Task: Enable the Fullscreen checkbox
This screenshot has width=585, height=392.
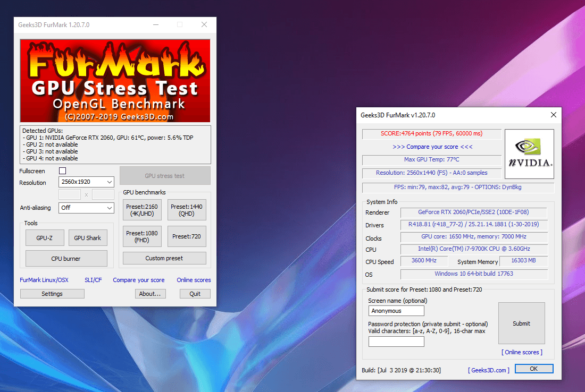Action: 63,171
